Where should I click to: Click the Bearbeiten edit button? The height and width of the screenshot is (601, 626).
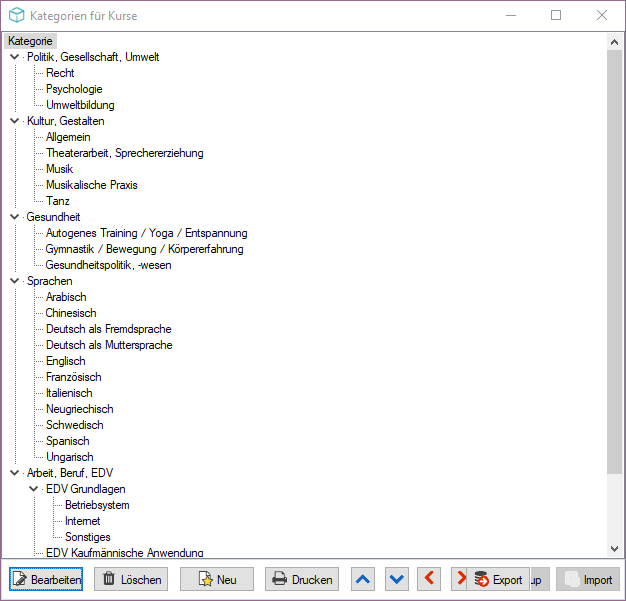[46, 579]
